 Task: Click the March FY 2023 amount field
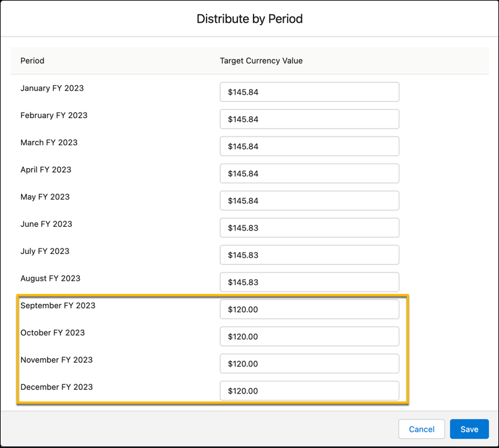309,146
